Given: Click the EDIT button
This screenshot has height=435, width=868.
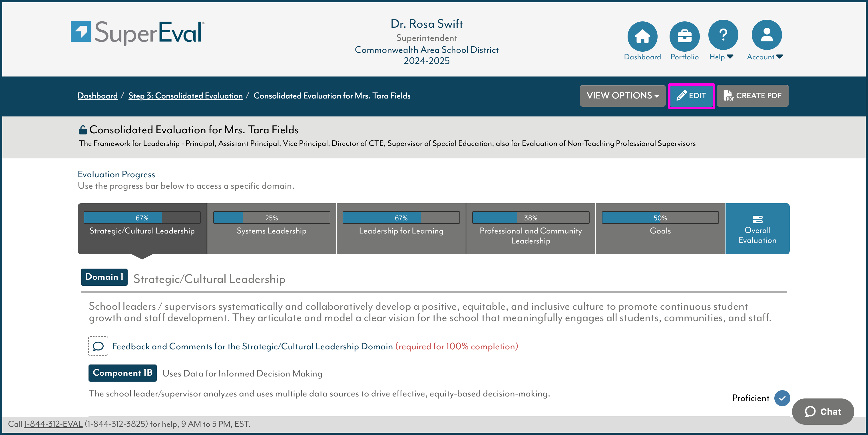Looking at the screenshot, I should [692, 96].
